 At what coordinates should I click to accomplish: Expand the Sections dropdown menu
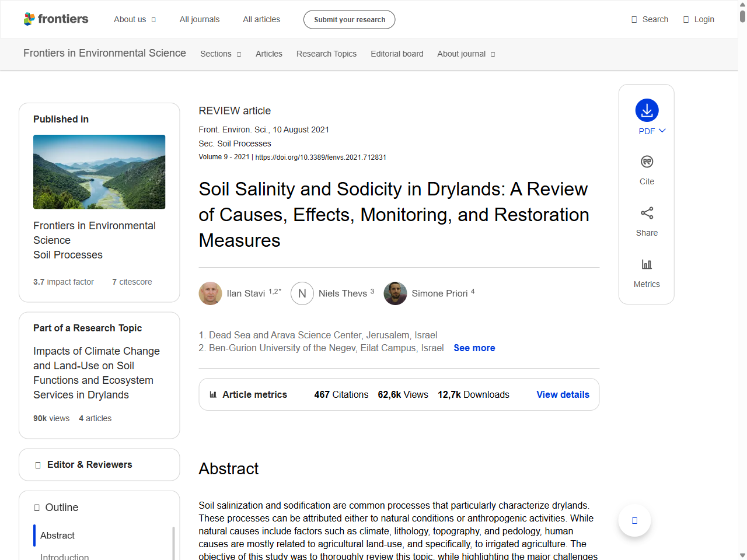click(221, 54)
